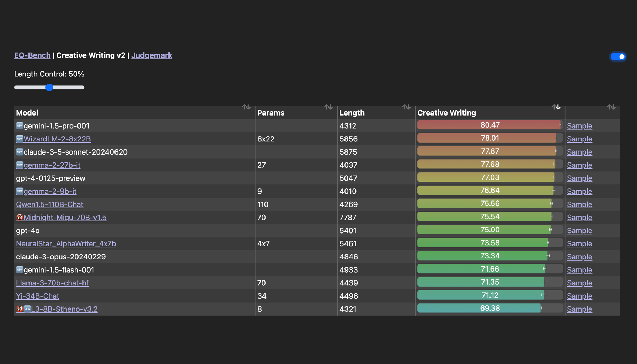View Sample for NeuralStar_AlphaWriter_4x7b
Image resolution: width=637 pixels, height=364 pixels.
(579, 244)
